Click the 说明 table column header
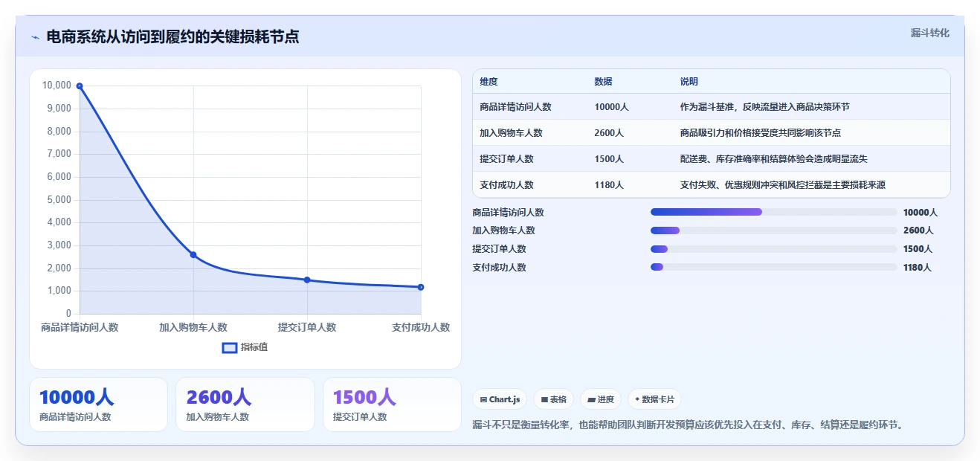The height and width of the screenshot is (461, 980). (x=689, y=82)
